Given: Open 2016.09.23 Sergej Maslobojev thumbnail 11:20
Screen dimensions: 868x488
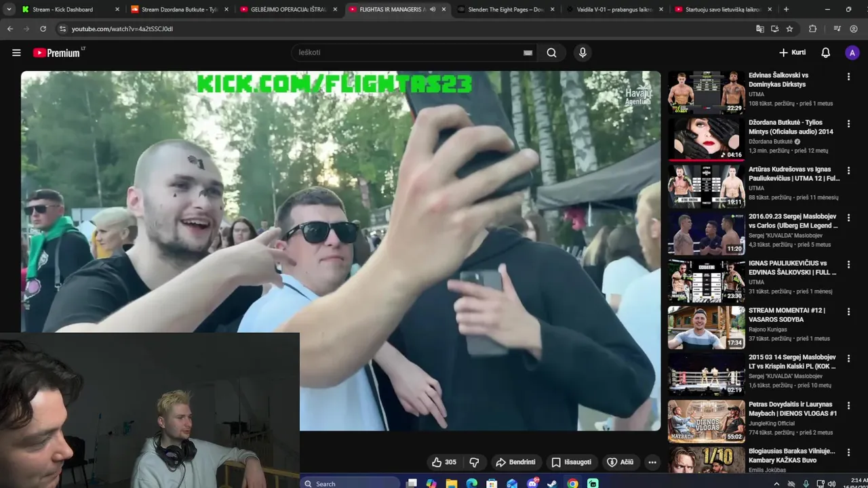Looking at the screenshot, I should [706, 233].
